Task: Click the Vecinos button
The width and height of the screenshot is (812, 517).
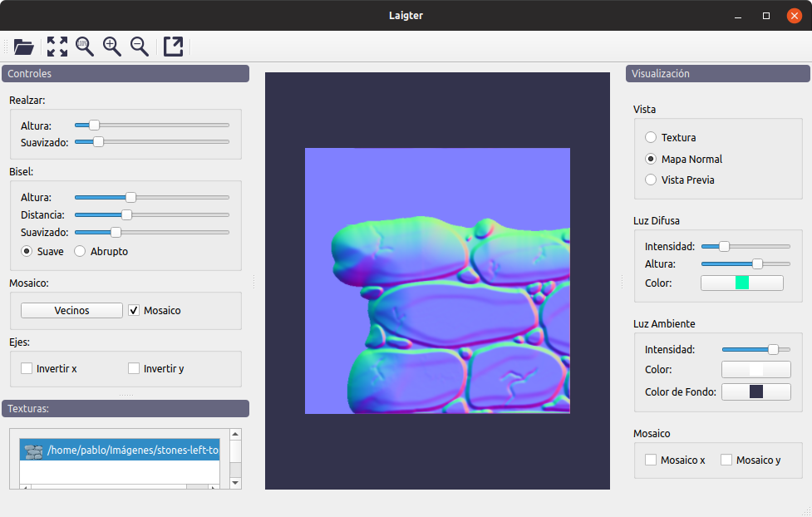Action: [x=71, y=310]
